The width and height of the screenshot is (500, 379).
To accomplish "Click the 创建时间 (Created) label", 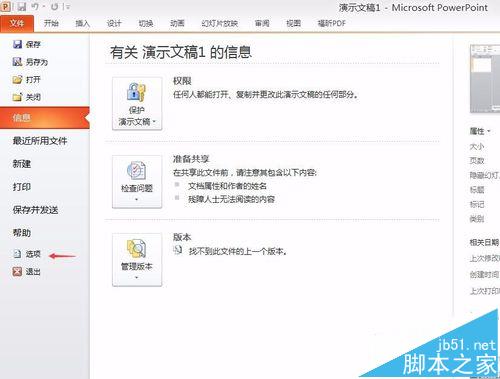I will 484,275.
